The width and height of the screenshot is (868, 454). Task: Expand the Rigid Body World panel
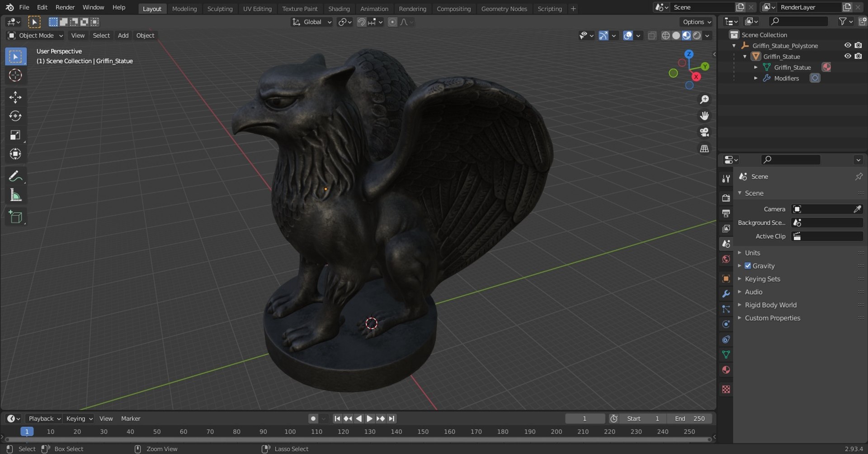click(770, 305)
